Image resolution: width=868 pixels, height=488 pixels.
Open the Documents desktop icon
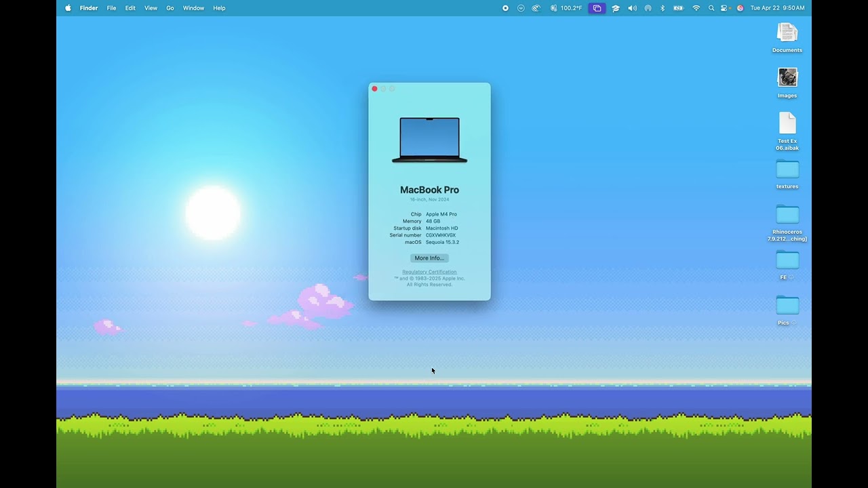(787, 33)
